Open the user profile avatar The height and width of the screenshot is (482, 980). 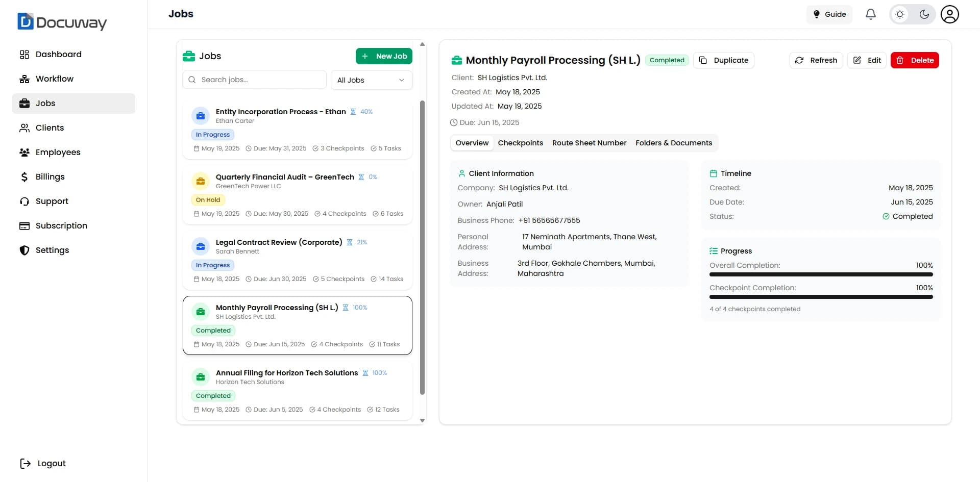click(x=950, y=14)
